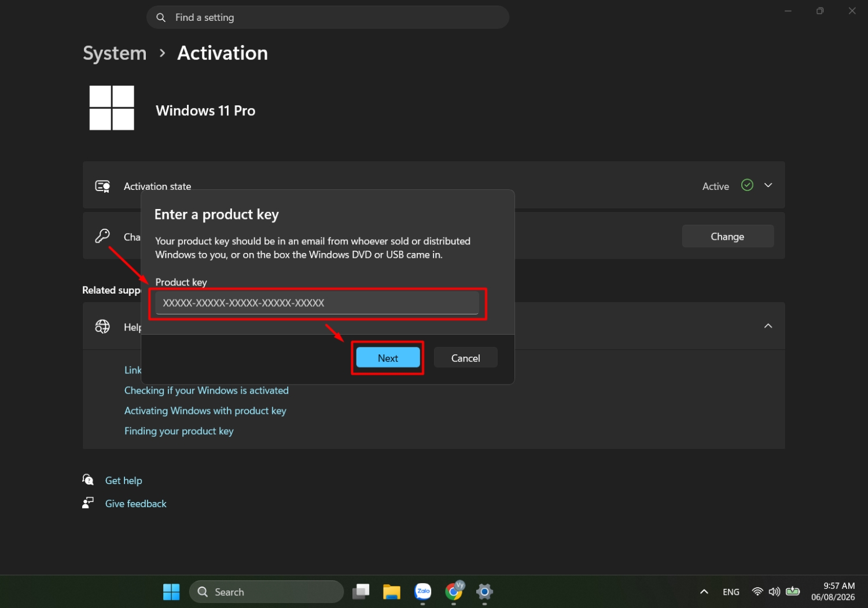Screen dimensions: 868x608
Task: Close the Settings window
Action: click(852, 11)
